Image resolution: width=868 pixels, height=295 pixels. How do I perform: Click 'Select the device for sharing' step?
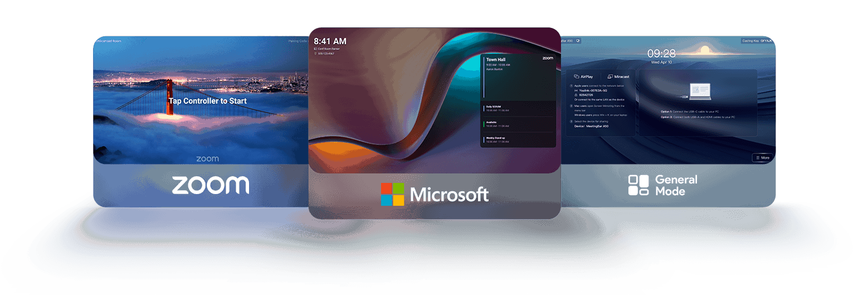point(591,121)
